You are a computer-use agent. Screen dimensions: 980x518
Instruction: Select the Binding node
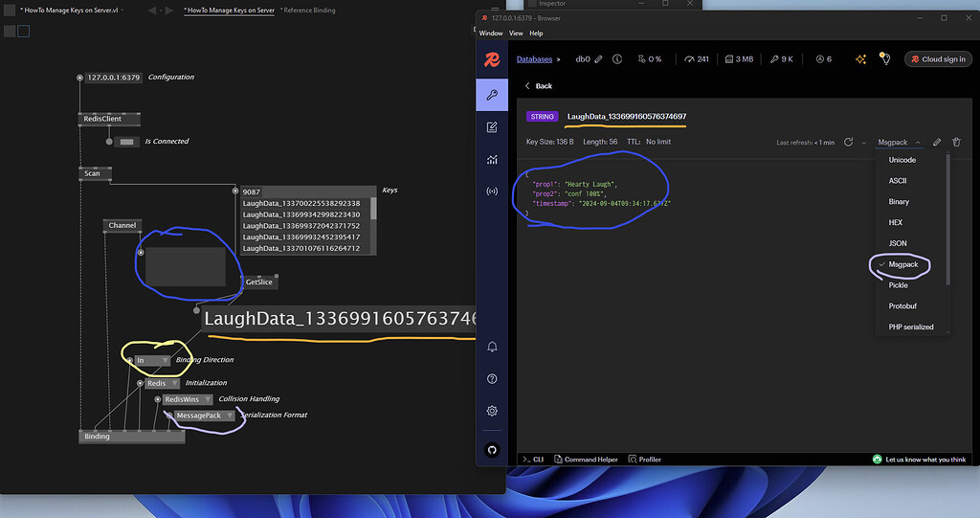pos(132,437)
